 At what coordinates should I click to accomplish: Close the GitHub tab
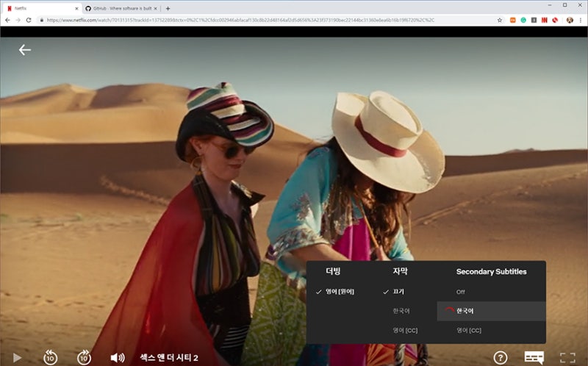tap(155, 8)
